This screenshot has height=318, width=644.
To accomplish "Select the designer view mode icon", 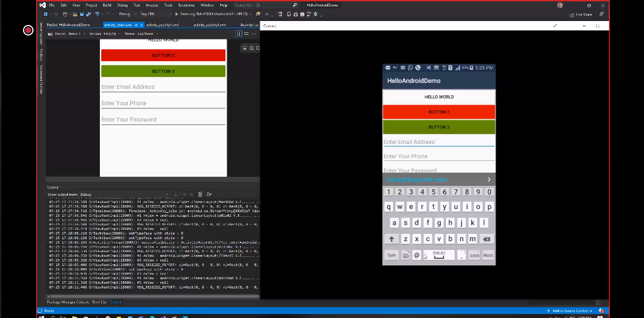I will click(238, 34).
